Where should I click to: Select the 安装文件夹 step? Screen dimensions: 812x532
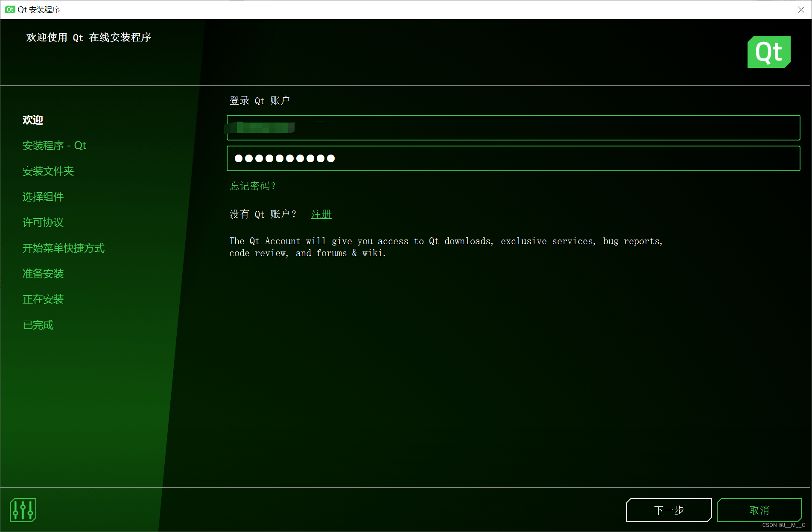coord(48,171)
